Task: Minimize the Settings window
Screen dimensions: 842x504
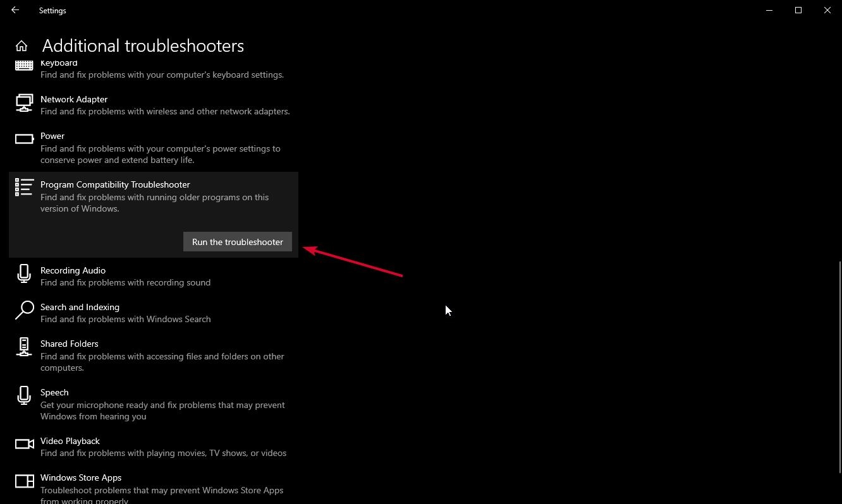Action: (769, 10)
